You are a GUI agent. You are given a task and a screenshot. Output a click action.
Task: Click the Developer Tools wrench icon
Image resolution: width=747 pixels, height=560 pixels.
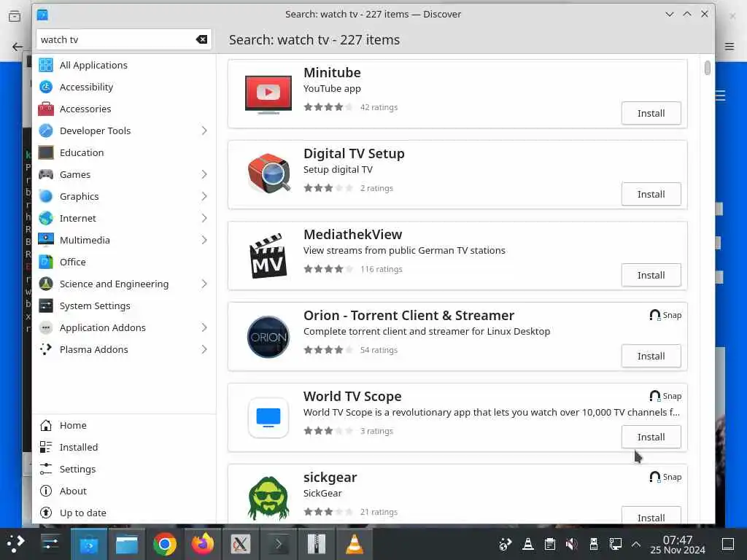click(46, 131)
